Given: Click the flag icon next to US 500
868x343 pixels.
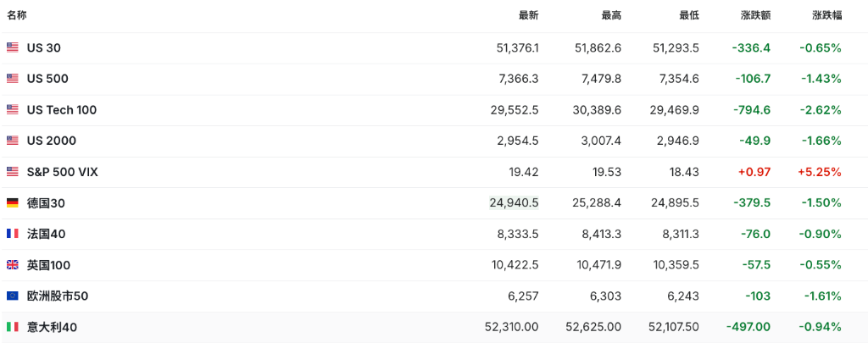Looking at the screenshot, I should 12,79.
